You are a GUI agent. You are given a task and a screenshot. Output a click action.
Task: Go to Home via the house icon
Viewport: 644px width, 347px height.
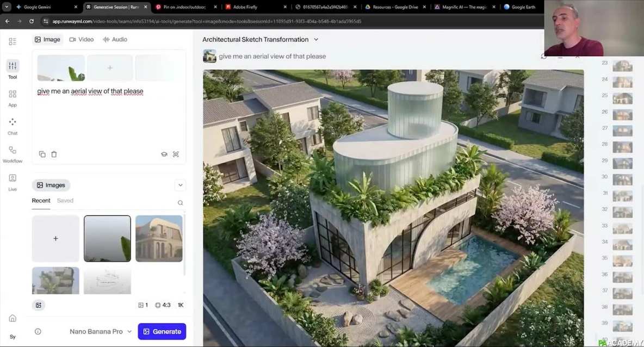[x=13, y=318]
